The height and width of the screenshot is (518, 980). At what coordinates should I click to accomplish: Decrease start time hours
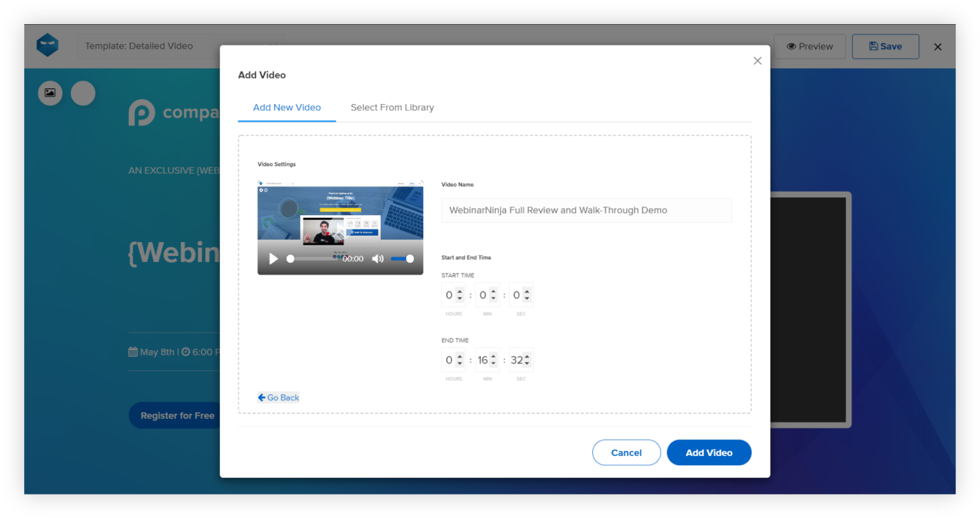(x=460, y=298)
